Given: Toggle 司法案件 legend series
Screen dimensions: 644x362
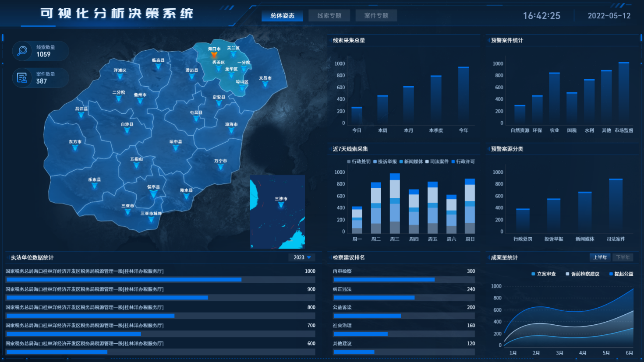Looking at the screenshot, I should click(x=436, y=162).
